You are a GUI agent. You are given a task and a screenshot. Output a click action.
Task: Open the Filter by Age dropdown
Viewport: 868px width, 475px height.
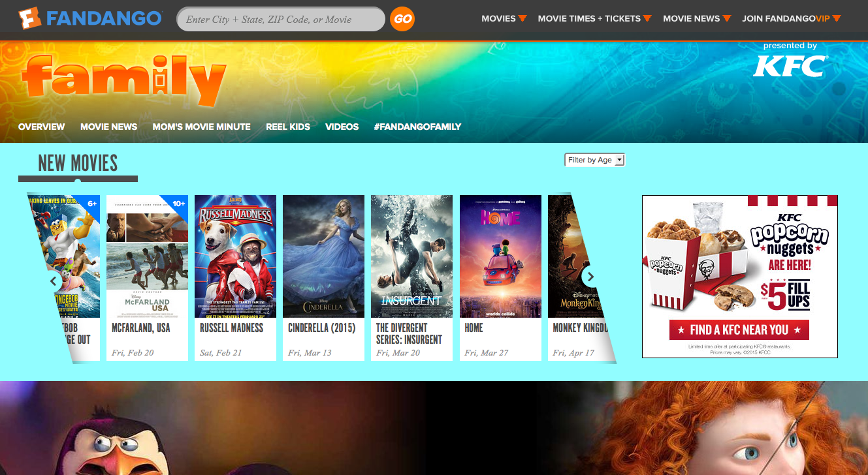(x=594, y=160)
